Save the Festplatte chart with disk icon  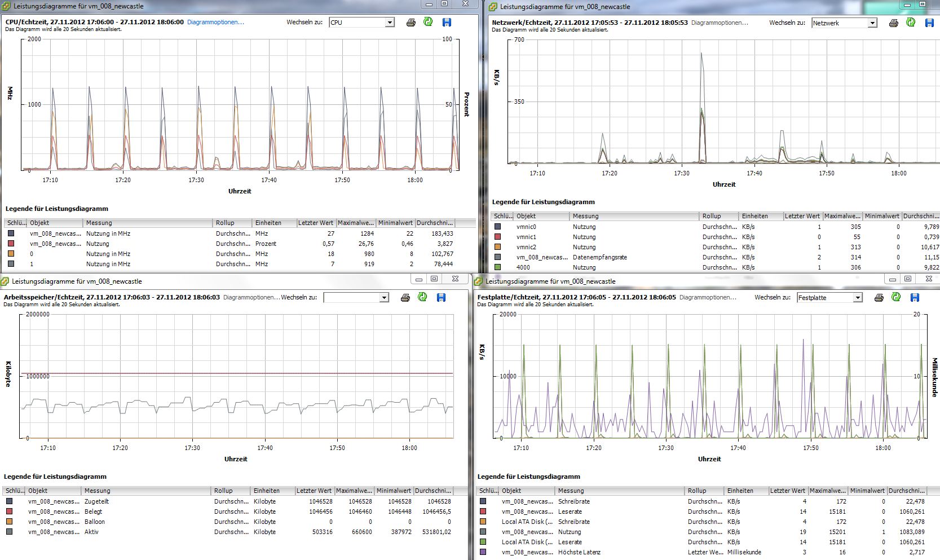click(x=915, y=297)
